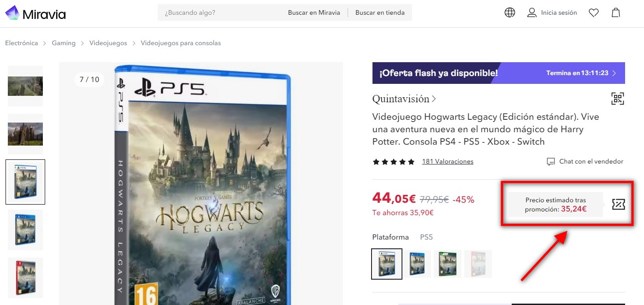Open the 181 Valoraciones link
The width and height of the screenshot is (644, 305).
click(x=448, y=161)
